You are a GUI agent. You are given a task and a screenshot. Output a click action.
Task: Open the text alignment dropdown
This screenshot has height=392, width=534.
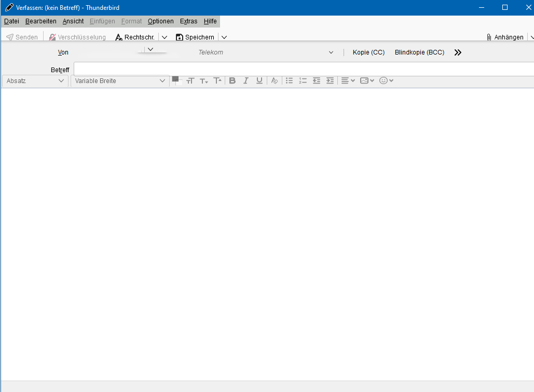(x=348, y=81)
